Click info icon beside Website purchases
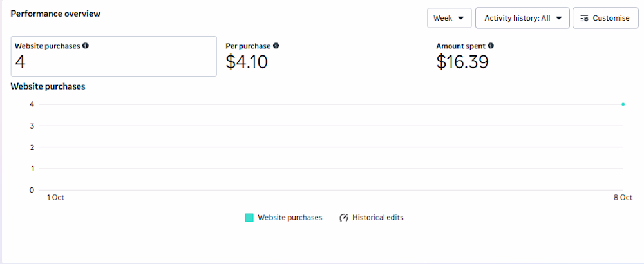 pyautogui.click(x=86, y=46)
